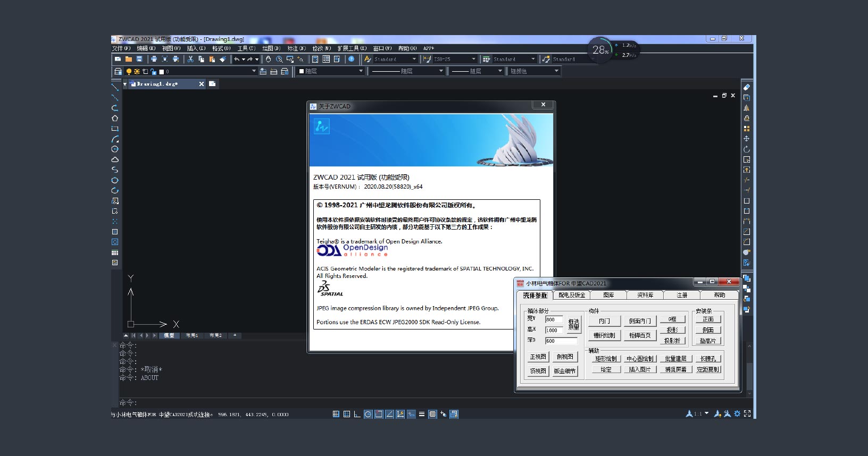Select the Polygon draw tool
Screen dimensions: 868x456
(x=115, y=118)
